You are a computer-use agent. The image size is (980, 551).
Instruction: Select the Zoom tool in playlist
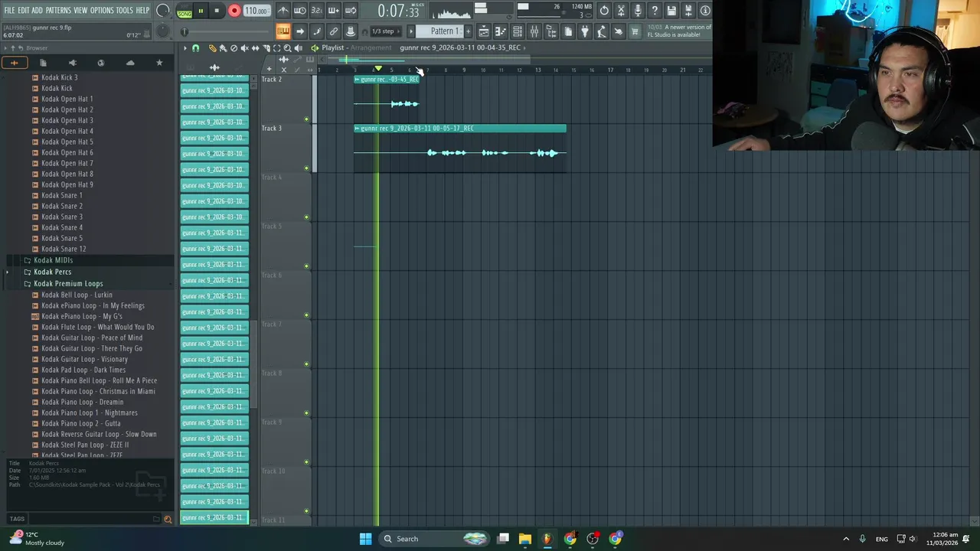287,47
